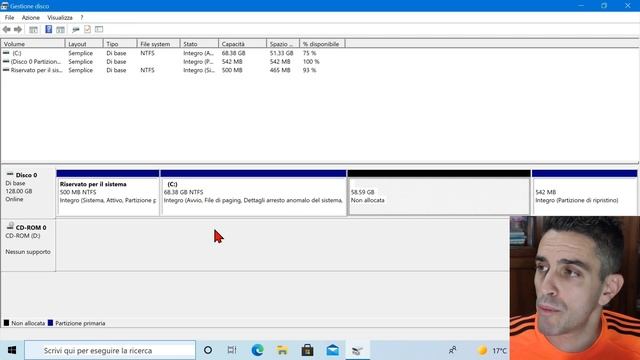Image resolution: width=640 pixels, height=360 pixels.
Task: Sort by the Layout column header
Action: click(84, 44)
